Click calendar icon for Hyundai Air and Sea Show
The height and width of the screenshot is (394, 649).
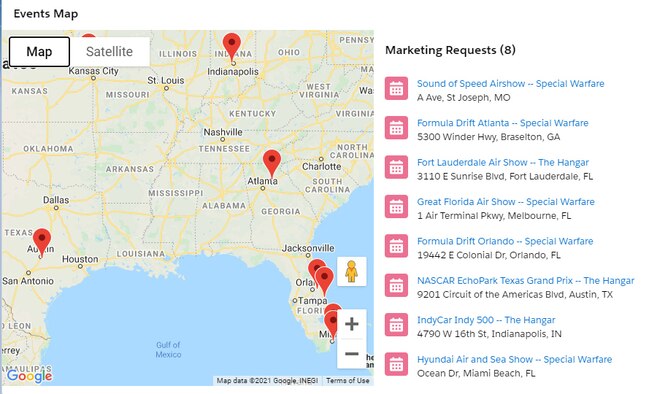coord(396,364)
